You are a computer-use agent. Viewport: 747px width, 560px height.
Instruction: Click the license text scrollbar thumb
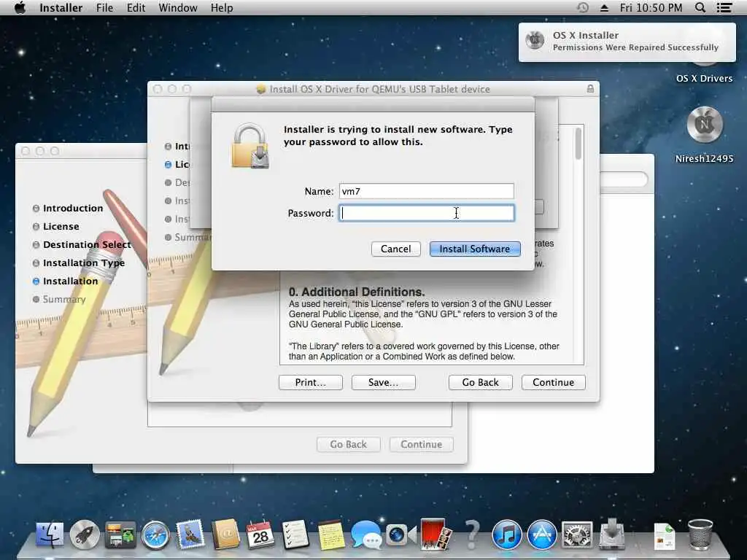[578, 144]
